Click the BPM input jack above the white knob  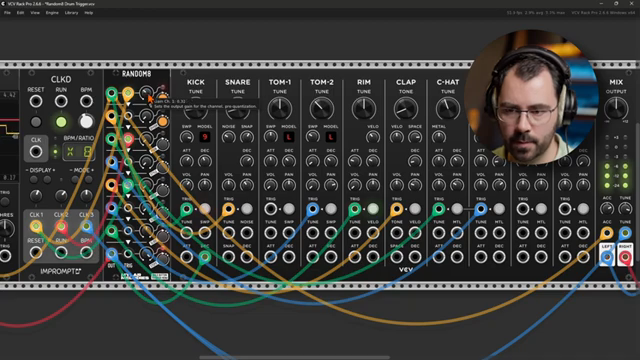tap(86, 101)
